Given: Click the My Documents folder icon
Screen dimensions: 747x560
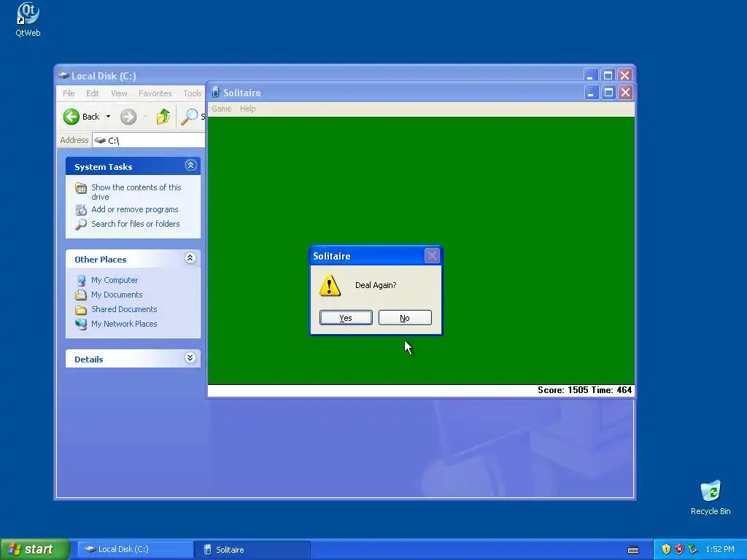Looking at the screenshot, I should click(x=81, y=295).
